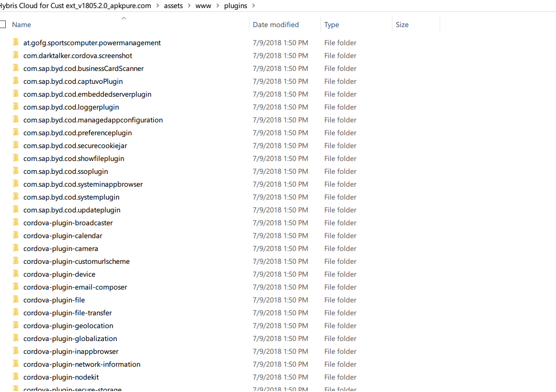556x392 pixels.
Task: Expand chevron after apkpure.com breadcrumb segment
Action: coord(158,6)
